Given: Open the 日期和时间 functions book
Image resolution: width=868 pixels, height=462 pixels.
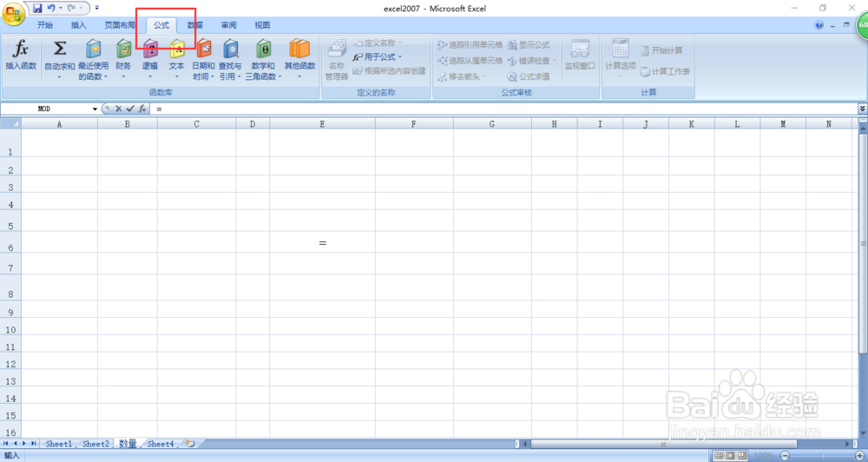Looking at the screenshot, I should [x=204, y=49].
